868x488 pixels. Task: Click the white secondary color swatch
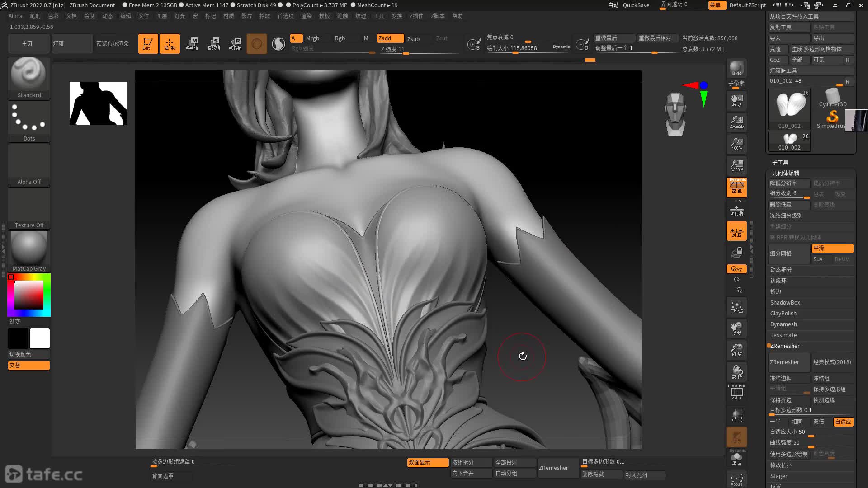pos(40,338)
